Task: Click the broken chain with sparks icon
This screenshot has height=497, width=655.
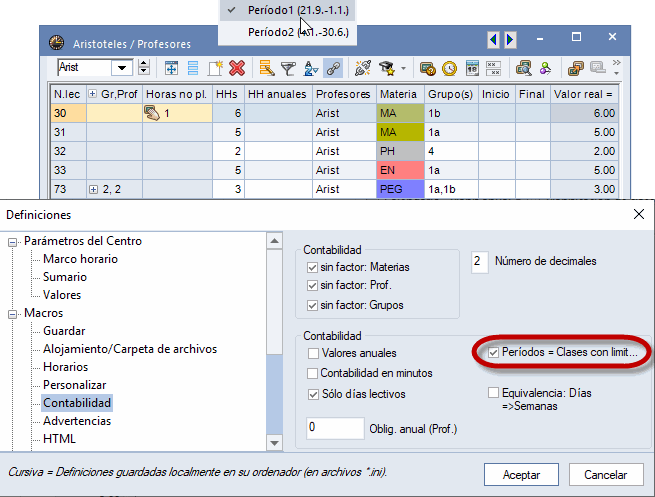Action: (363, 68)
